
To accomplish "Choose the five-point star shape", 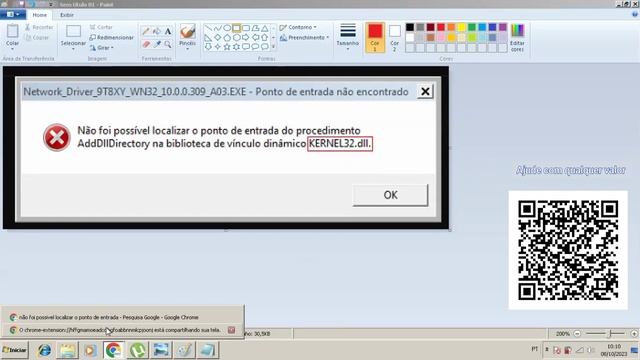I will click(x=227, y=47).
